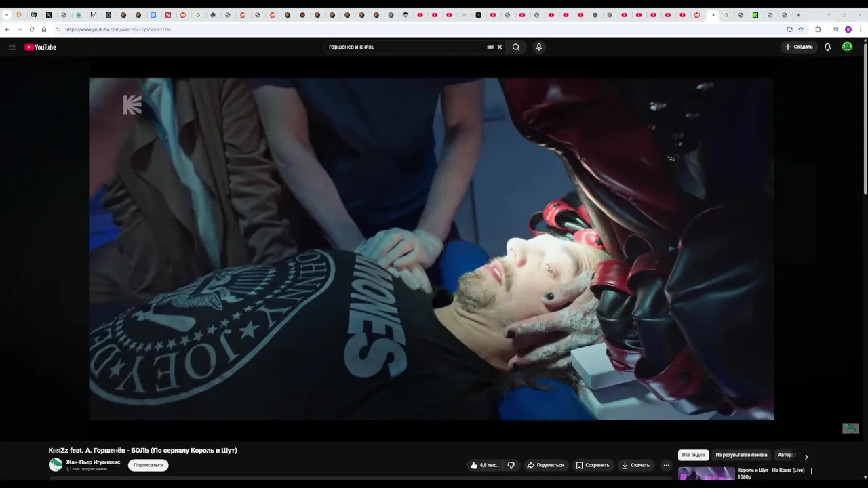Switch to the green K icon browser tab

(755, 15)
